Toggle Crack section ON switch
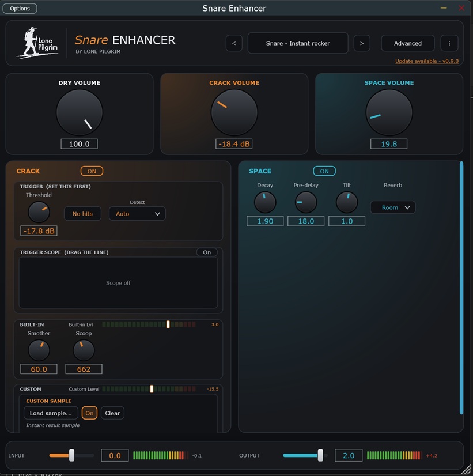 tap(92, 171)
